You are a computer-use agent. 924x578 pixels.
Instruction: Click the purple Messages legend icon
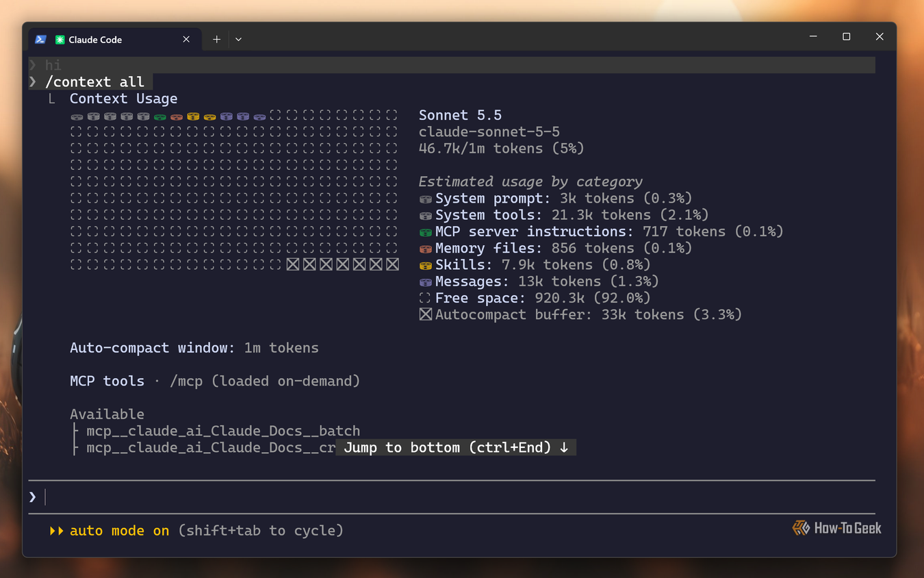[425, 281]
